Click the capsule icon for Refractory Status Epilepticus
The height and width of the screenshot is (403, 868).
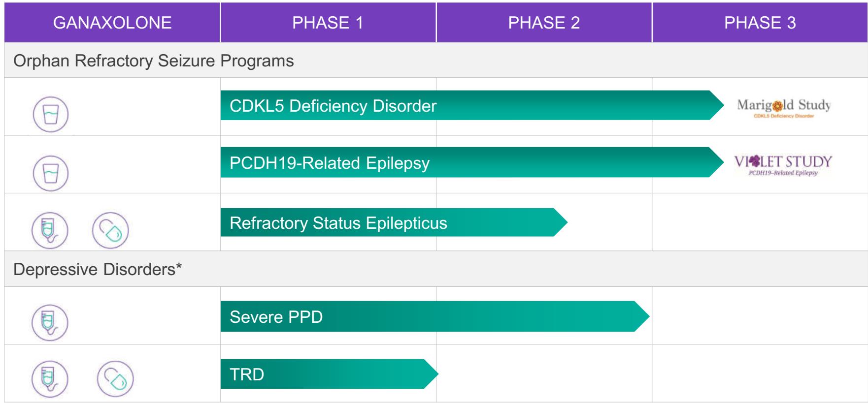coord(110,230)
